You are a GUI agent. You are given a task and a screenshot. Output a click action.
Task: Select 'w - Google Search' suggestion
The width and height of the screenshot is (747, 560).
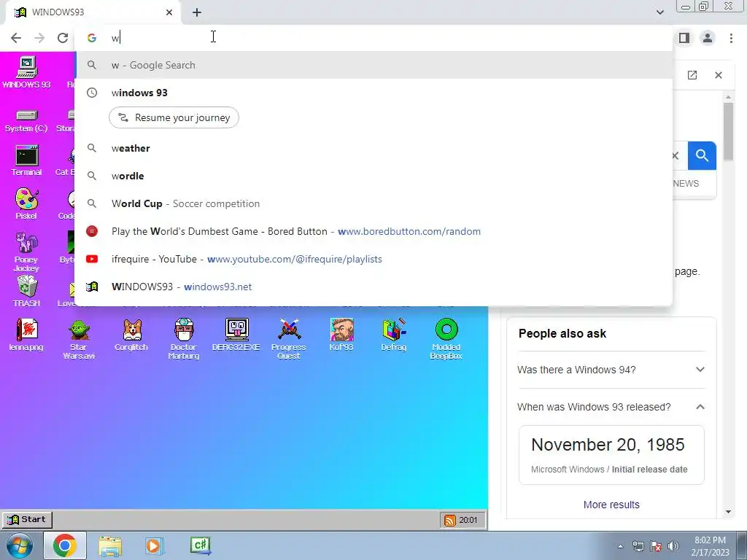(x=373, y=65)
